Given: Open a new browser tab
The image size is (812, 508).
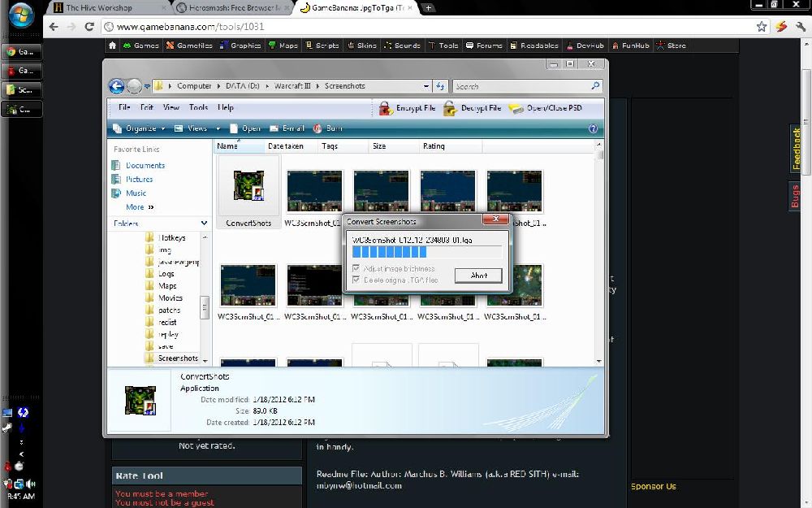Looking at the screenshot, I should click(x=428, y=8).
